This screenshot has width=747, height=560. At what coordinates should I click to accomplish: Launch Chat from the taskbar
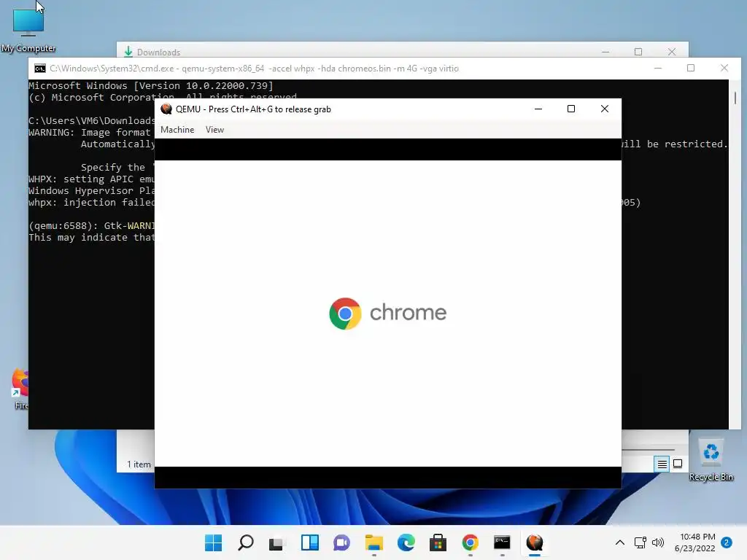coord(341,542)
